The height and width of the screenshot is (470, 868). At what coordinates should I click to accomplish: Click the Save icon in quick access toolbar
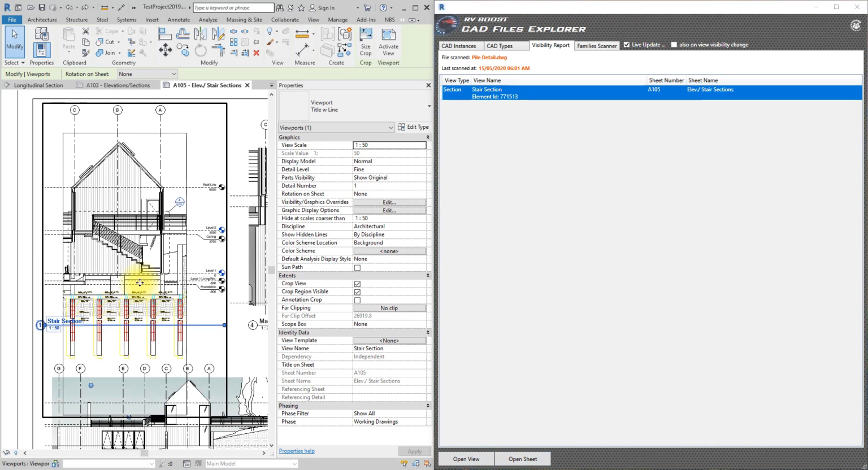point(42,8)
